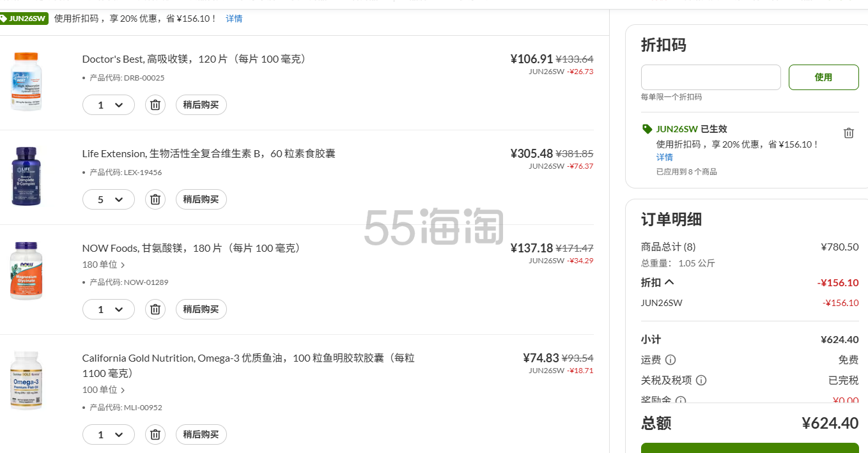
Task: Open Life Extension 生物活性全复合维生素 B title
Action: 209,153
